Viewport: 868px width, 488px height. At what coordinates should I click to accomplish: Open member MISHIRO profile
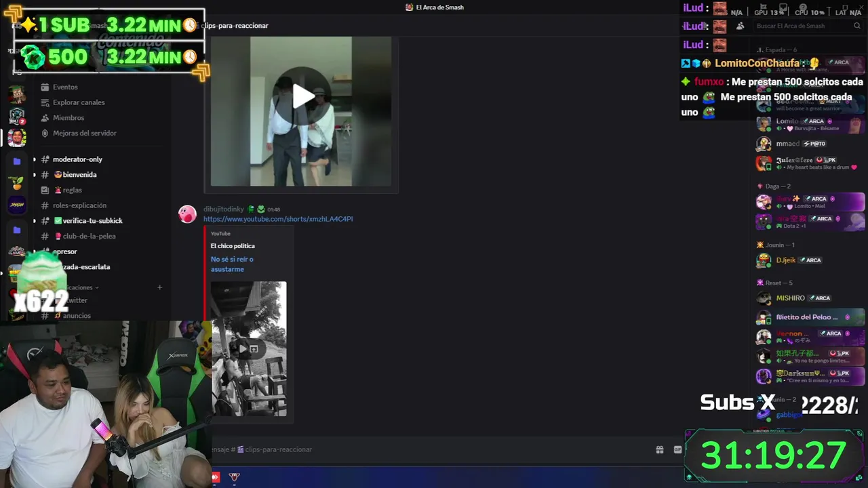(810, 298)
